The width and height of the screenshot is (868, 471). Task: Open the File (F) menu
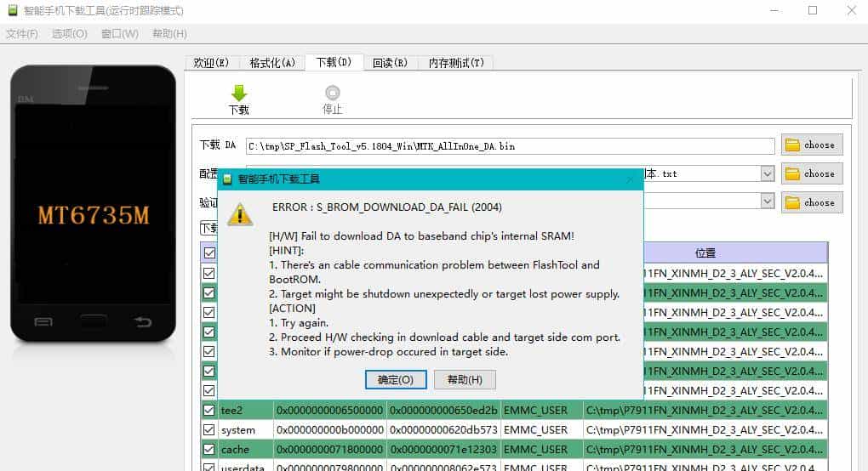pos(22,34)
